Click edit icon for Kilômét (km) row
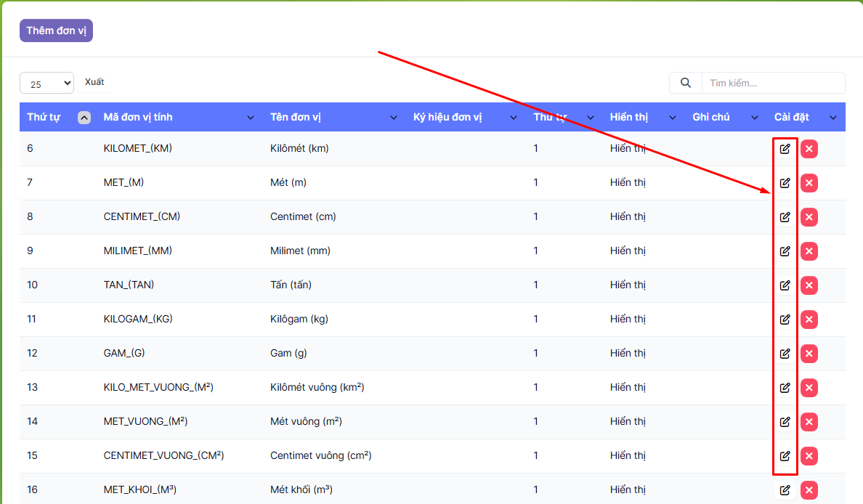 pos(785,149)
